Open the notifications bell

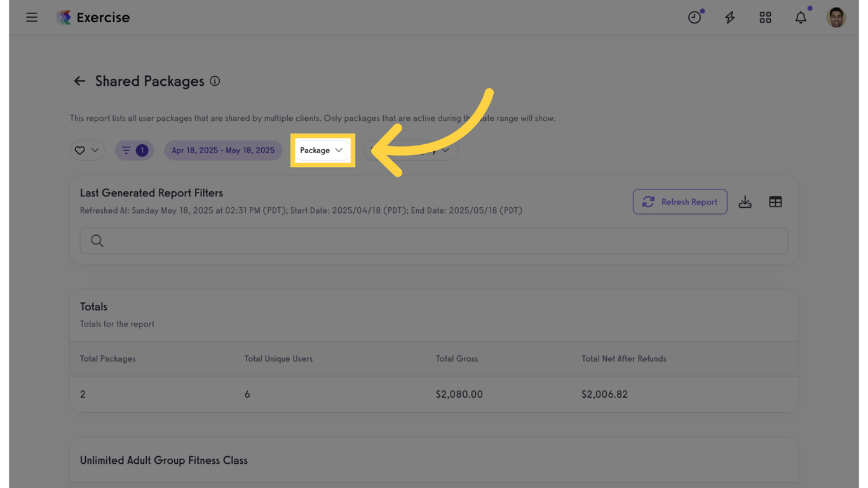pyautogui.click(x=801, y=17)
